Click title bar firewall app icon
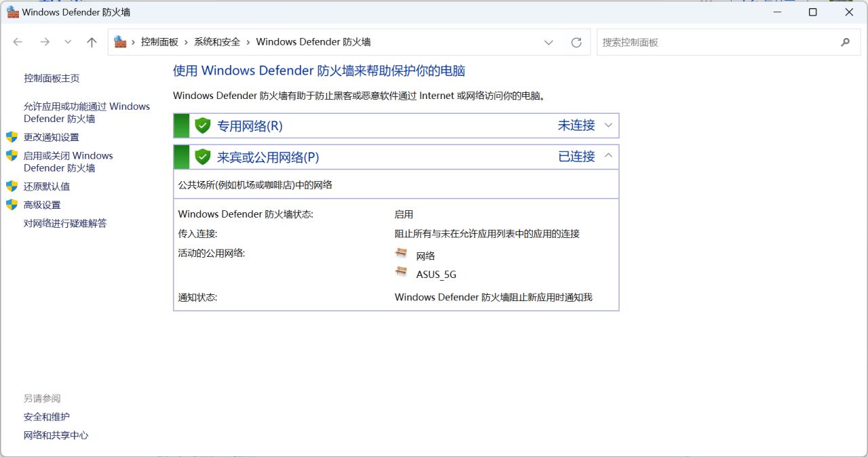The image size is (868, 457). pos(12,12)
